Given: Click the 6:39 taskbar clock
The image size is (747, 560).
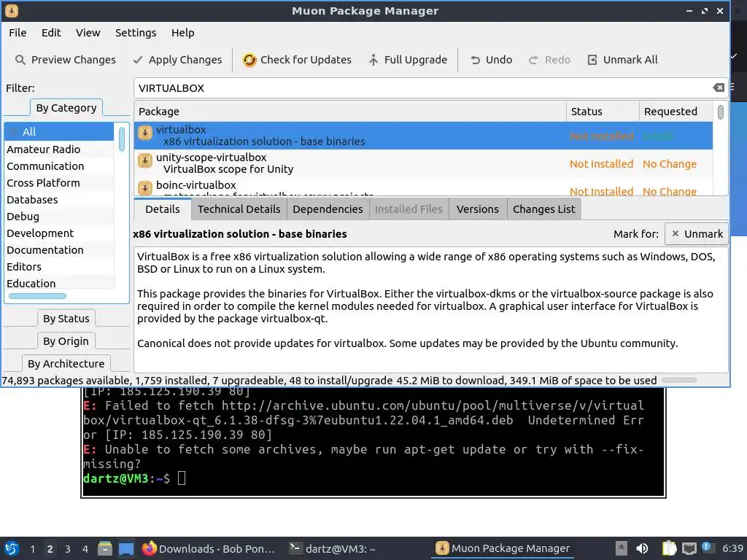Looking at the screenshot, I should [x=732, y=548].
